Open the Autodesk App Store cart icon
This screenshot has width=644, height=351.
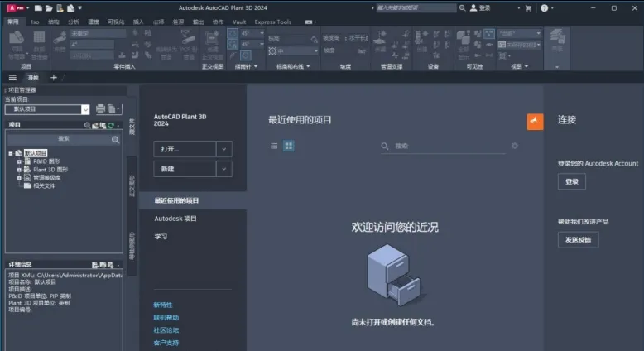click(529, 7)
